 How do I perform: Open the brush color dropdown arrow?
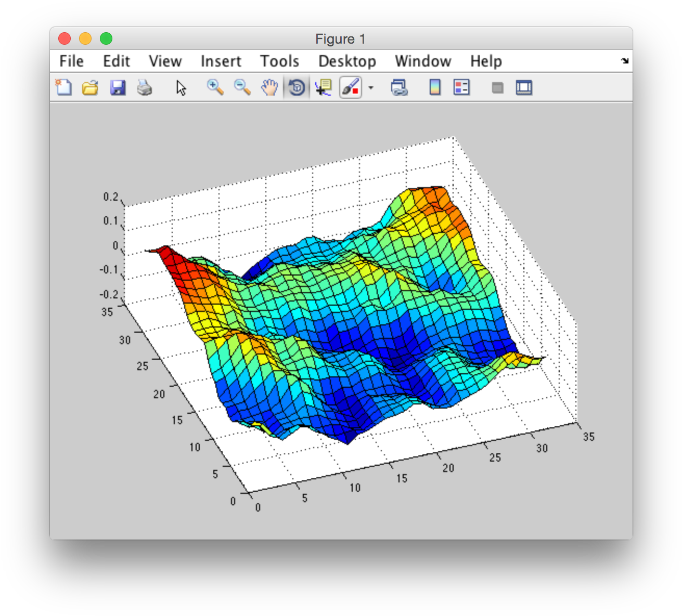[x=370, y=87]
